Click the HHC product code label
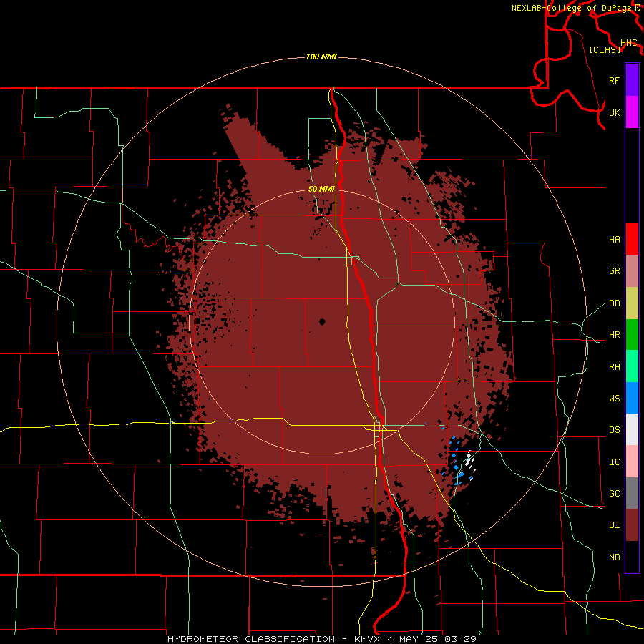This screenshot has width=644, height=644. pyautogui.click(x=629, y=43)
